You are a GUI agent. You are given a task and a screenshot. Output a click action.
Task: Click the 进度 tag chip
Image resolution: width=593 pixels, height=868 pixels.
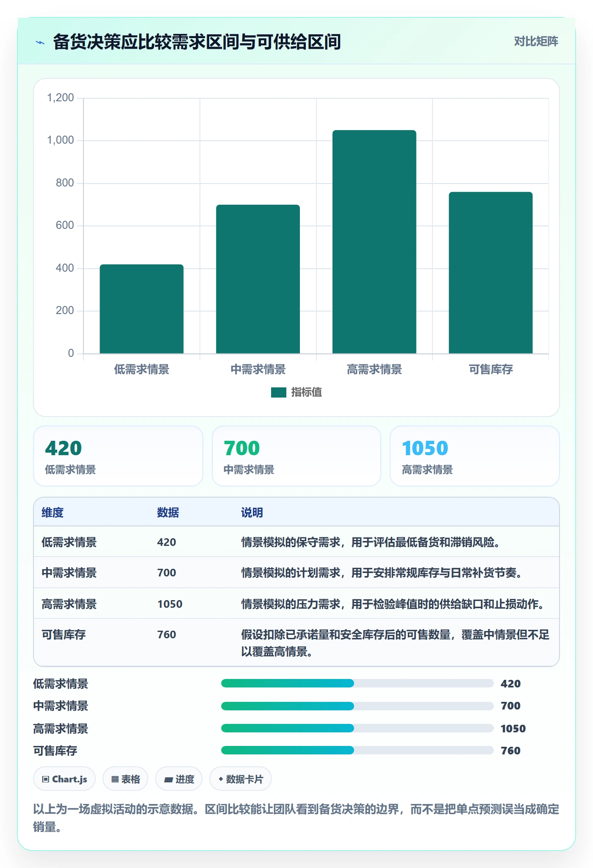[x=179, y=779]
